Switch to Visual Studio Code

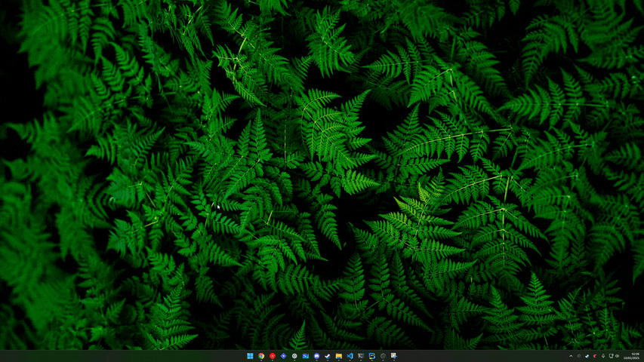(350, 356)
